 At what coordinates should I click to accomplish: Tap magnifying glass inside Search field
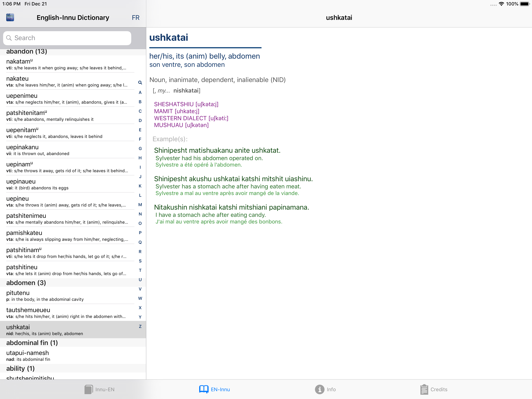tap(9, 38)
